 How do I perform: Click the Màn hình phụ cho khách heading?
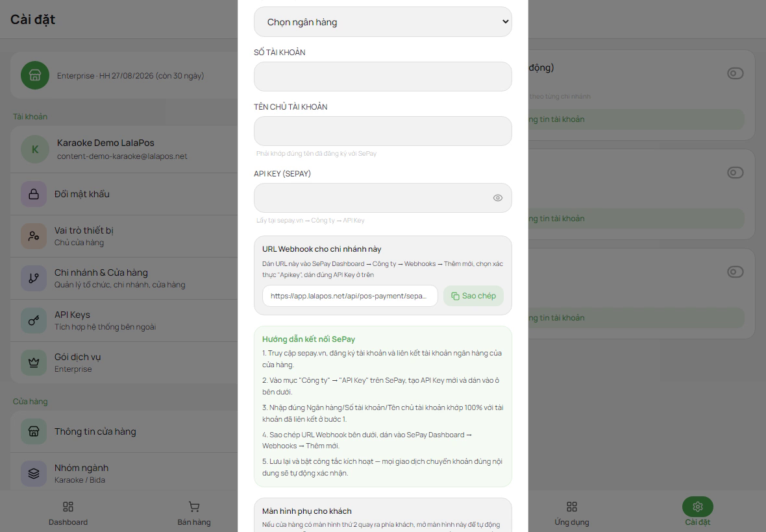[307, 511]
